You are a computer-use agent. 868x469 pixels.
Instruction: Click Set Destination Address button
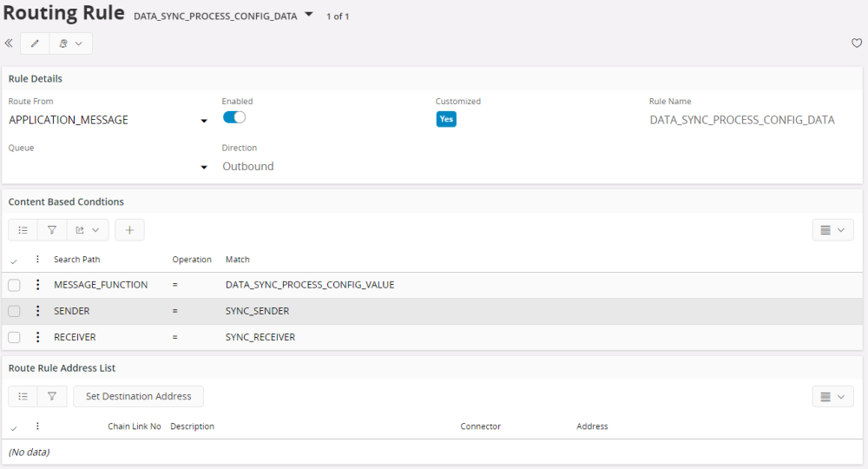click(138, 397)
